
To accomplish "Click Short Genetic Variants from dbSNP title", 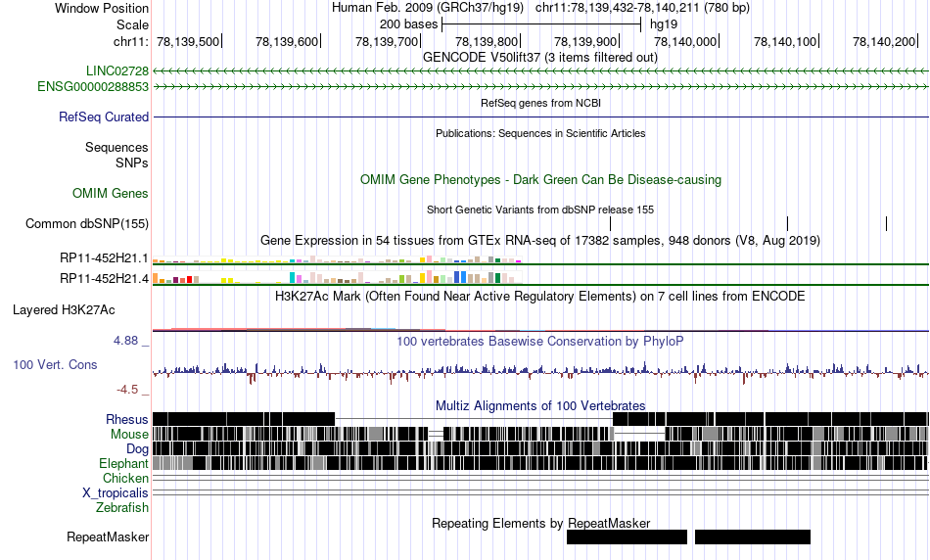I will (540, 210).
